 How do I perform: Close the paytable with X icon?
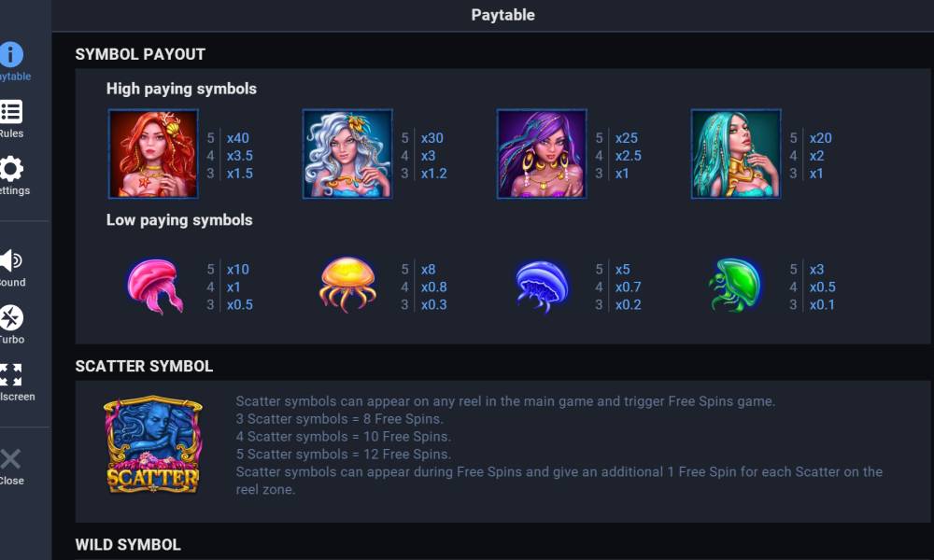11,458
